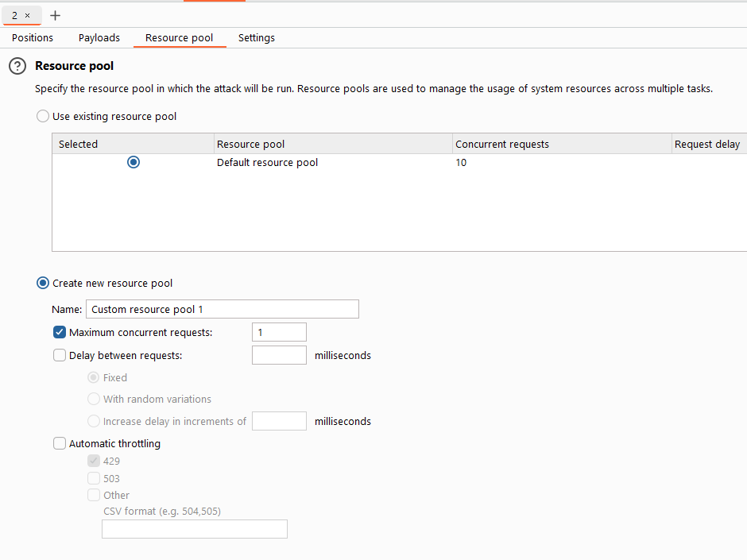Select Create new resource pool option

pyautogui.click(x=43, y=284)
